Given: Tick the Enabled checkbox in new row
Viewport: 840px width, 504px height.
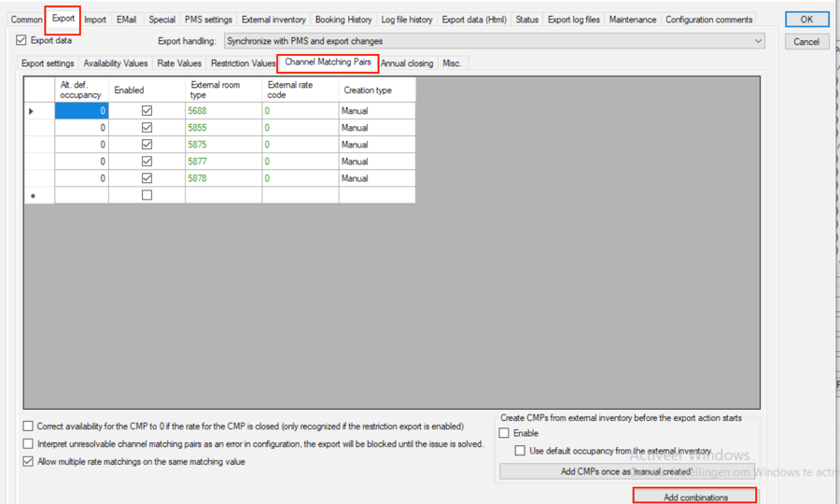Looking at the screenshot, I should tap(147, 195).
